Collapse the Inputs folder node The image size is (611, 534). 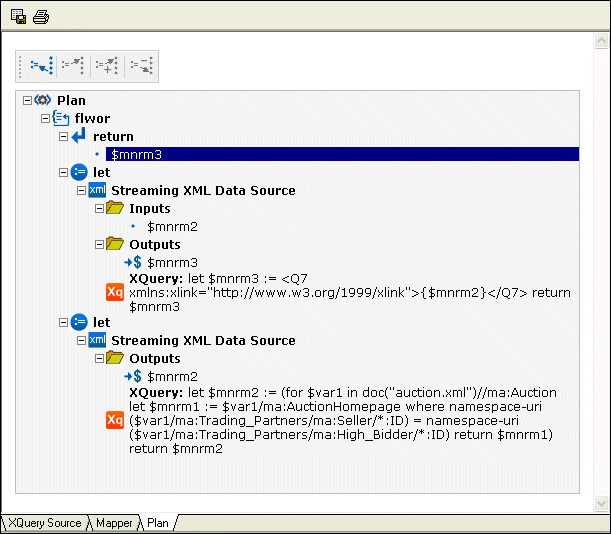(99, 208)
